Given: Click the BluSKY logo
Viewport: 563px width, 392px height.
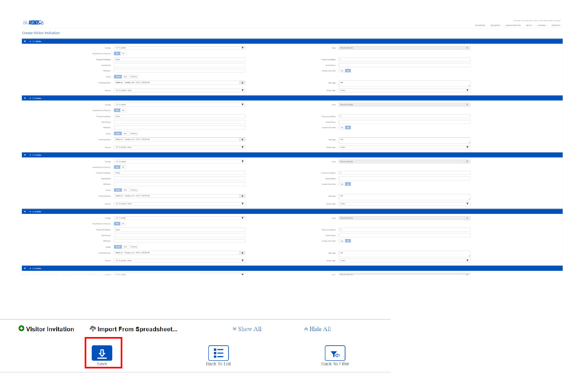Looking at the screenshot, I should point(33,23).
